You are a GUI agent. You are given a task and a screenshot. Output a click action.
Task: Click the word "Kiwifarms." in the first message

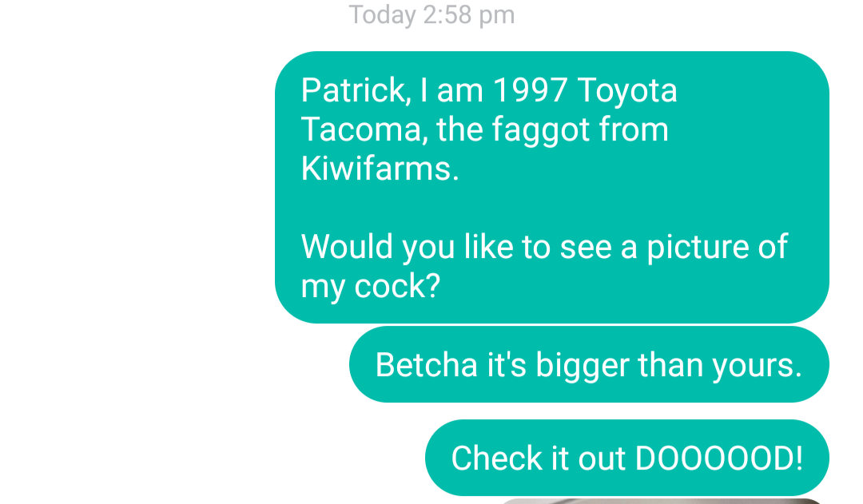pos(380,169)
